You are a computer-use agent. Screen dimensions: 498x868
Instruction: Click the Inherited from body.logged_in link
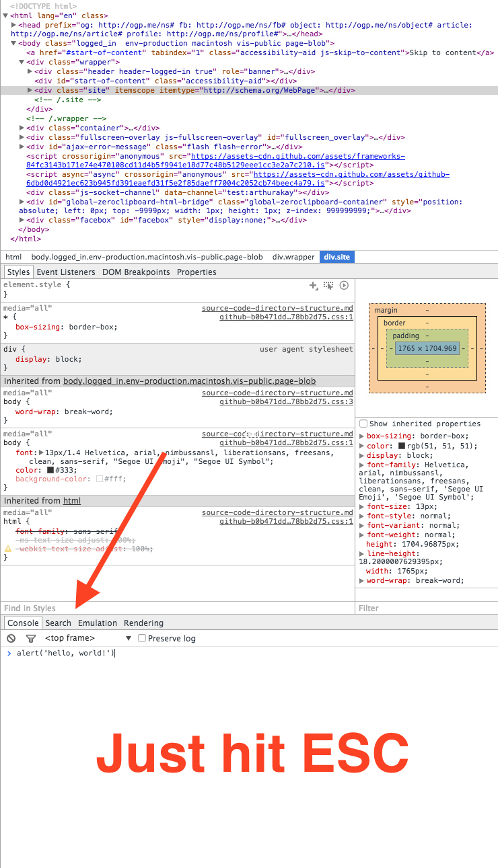click(189, 381)
